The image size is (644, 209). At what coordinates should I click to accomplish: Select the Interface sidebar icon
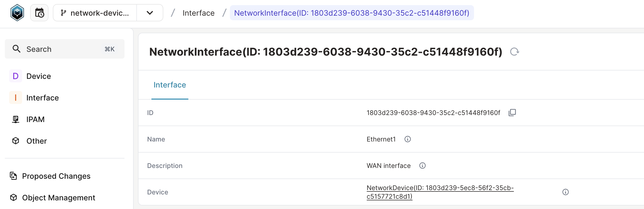click(x=15, y=97)
